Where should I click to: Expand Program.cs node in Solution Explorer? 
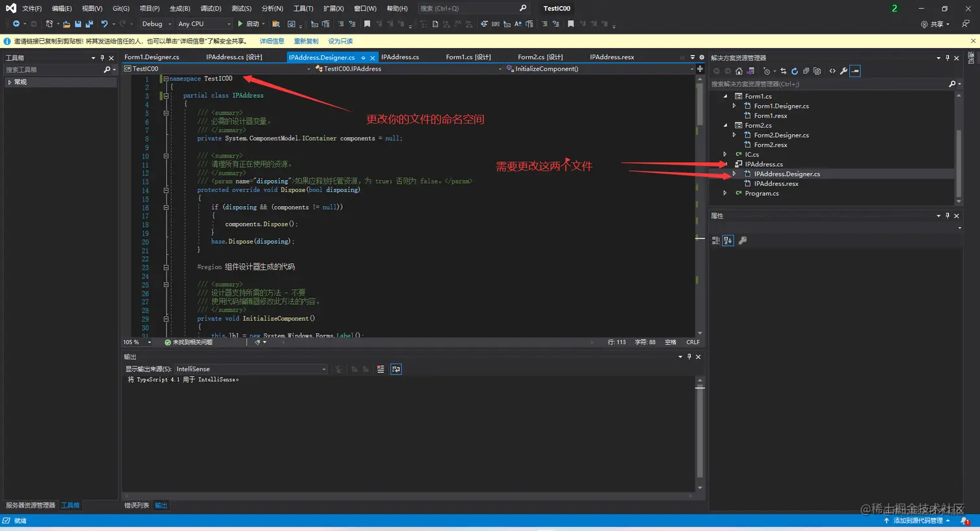[x=725, y=193]
